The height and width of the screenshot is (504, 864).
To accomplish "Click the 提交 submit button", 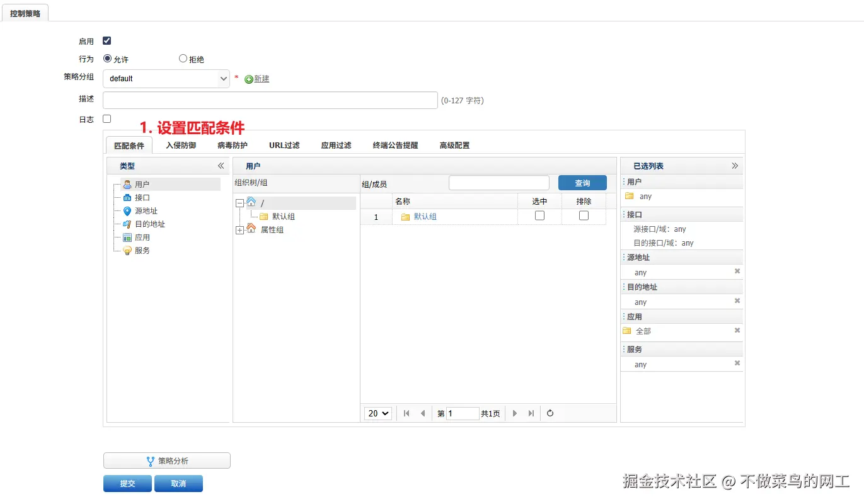I will point(127,483).
